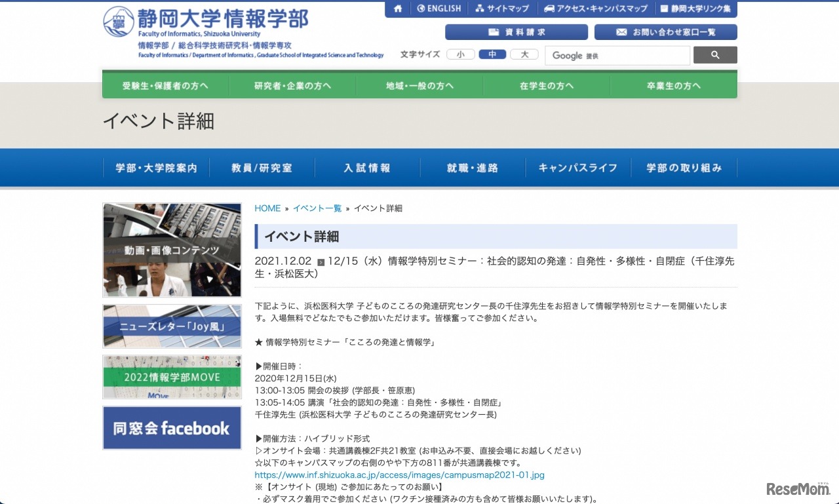Open 2022情報学部MOVE banner

pyautogui.click(x=172, y=377)
